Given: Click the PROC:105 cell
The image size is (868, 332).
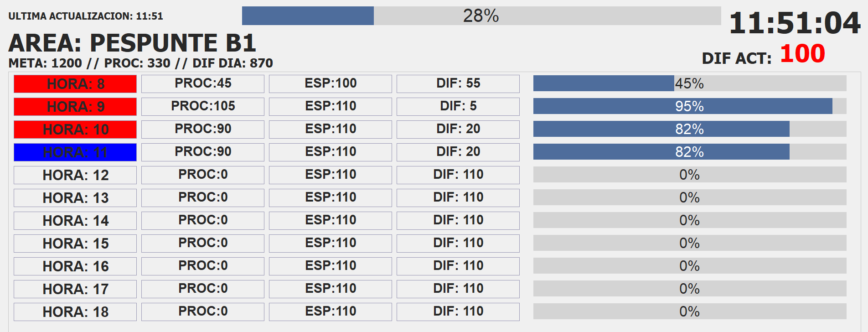Looking at the screenshot, I should (203, 106).
